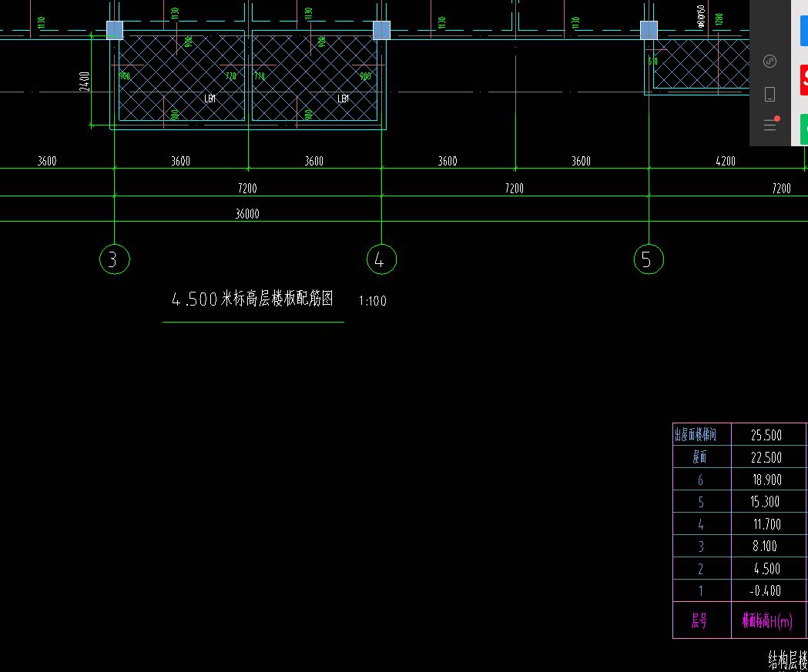808x672 pixels.
Task: Click the 15.300 elevation cell
Action: coord(769,502)
